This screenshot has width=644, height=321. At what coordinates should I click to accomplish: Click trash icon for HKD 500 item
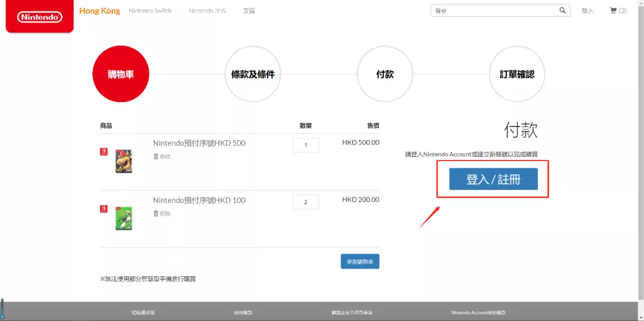[x=156, y=156]
